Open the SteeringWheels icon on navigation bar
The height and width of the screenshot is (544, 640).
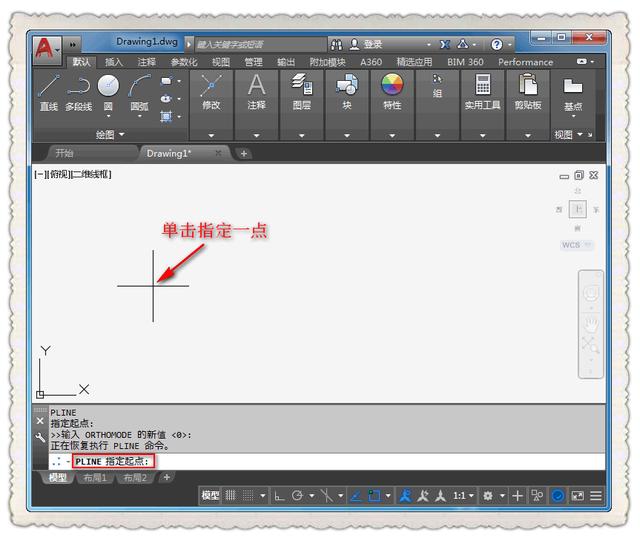click(x=591, y=293)
